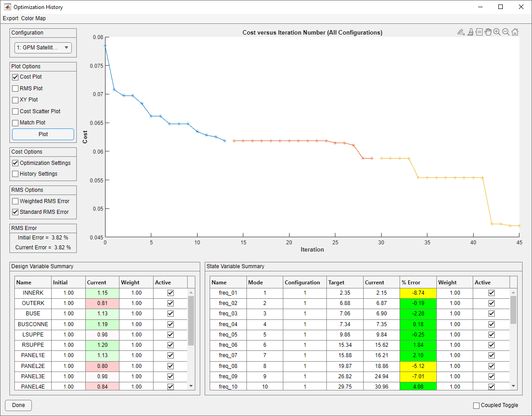Enable the XY Plot checkbox
The width and height of the screenshot is (532, 416).
click(15, 100)
